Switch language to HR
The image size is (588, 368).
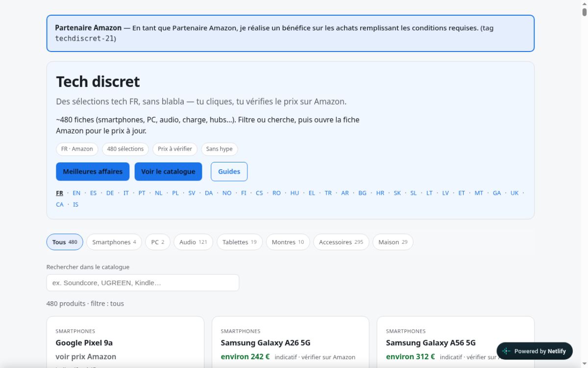point(380,193)
